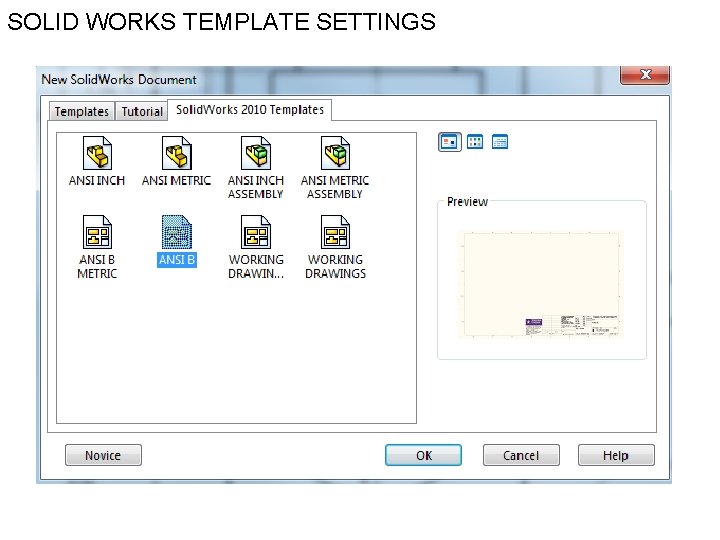Select the ANSI INCH part template icon
The image size is (720, 540).
click(x=97, y=153)
